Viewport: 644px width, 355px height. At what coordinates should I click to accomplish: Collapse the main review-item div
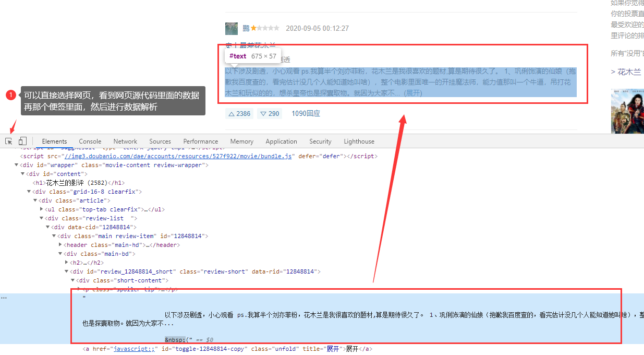(x=54, y=236)
